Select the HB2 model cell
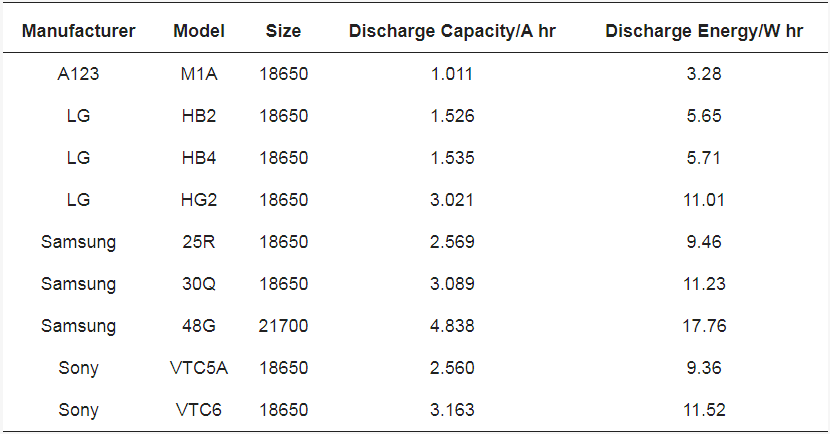 [x=199, y=115]
